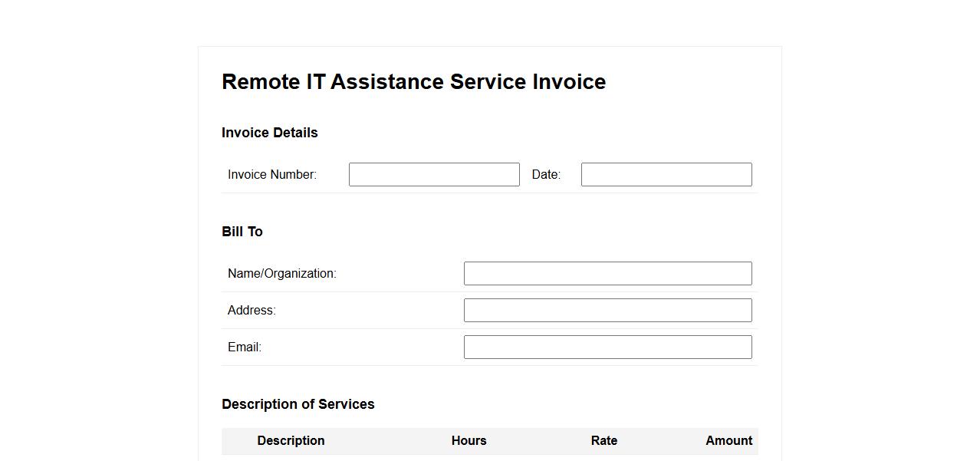Focus the Date input field
The height and width of the screenshot is (461, 980).
[666, 174]
